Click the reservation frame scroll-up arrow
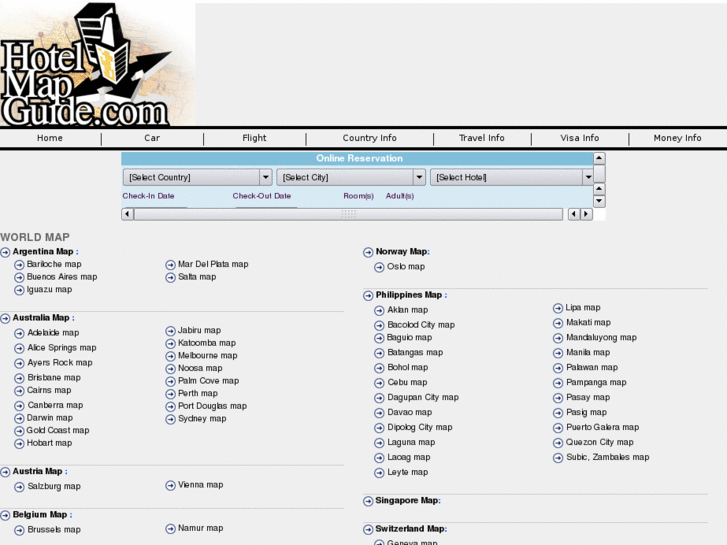The height and width of the screenshot is (545, 727). click(599, 158)
